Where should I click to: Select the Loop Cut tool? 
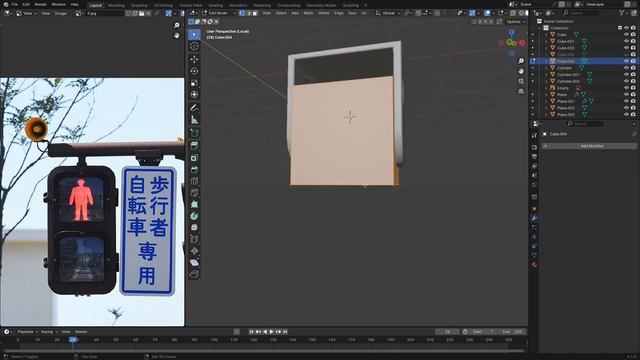coord(194,181)
